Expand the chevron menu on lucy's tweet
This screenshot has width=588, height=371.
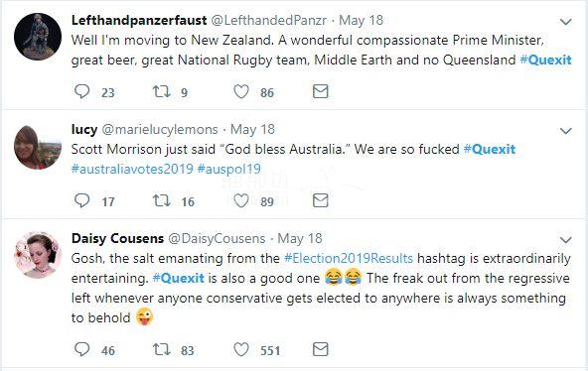click(565, 131)
